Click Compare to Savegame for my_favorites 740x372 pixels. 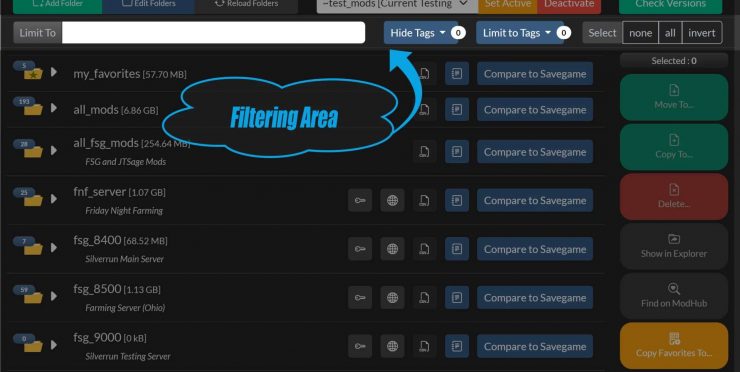535,74
